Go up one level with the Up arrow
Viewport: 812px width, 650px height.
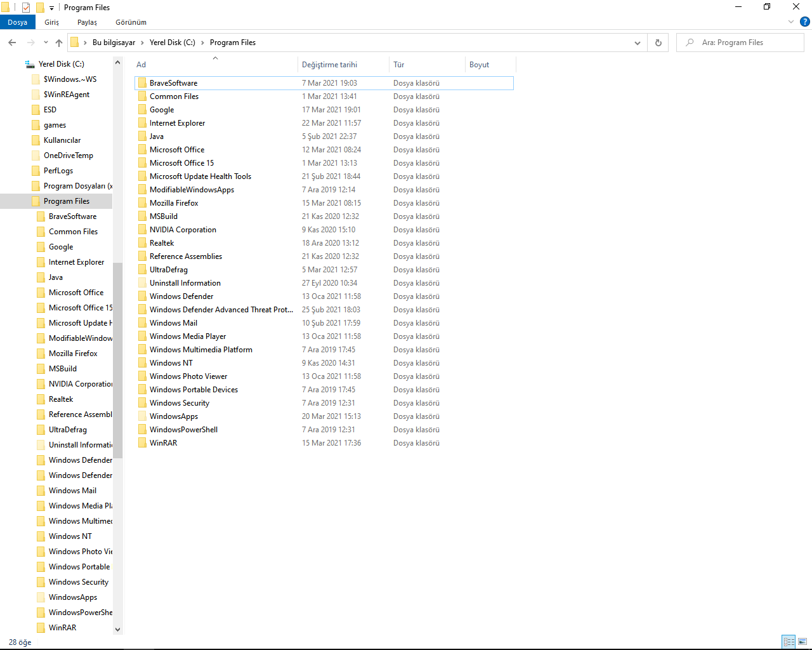point(59,43)
